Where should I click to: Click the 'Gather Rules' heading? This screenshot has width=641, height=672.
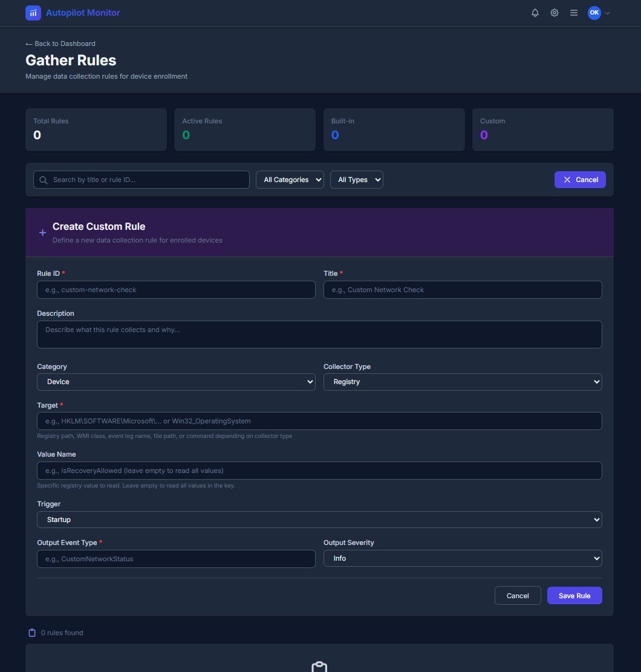pyautogui.click(x=71, y=60)
